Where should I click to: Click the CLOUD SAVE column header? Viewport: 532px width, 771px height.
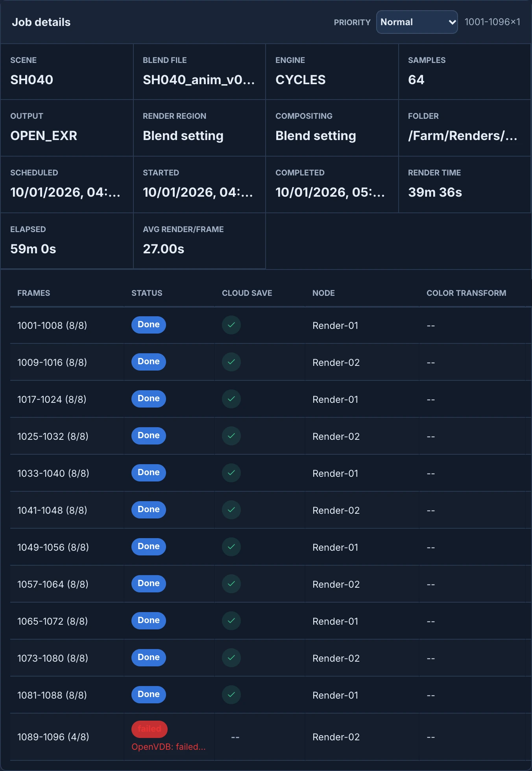click(247, 293)
